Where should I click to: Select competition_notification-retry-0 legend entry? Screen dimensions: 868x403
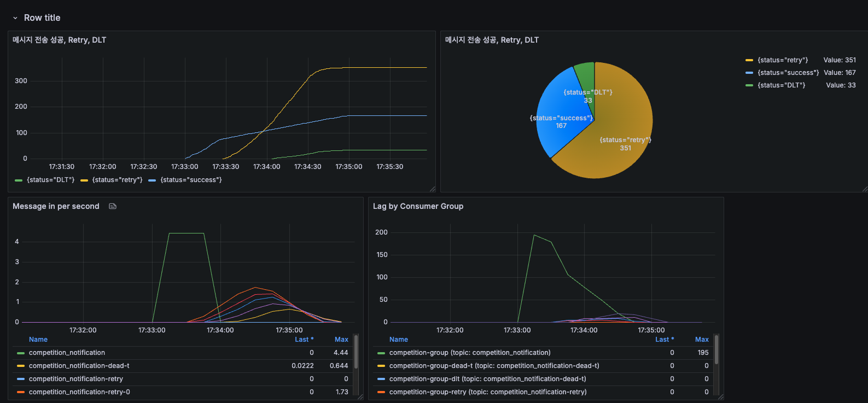coord(79,392)
